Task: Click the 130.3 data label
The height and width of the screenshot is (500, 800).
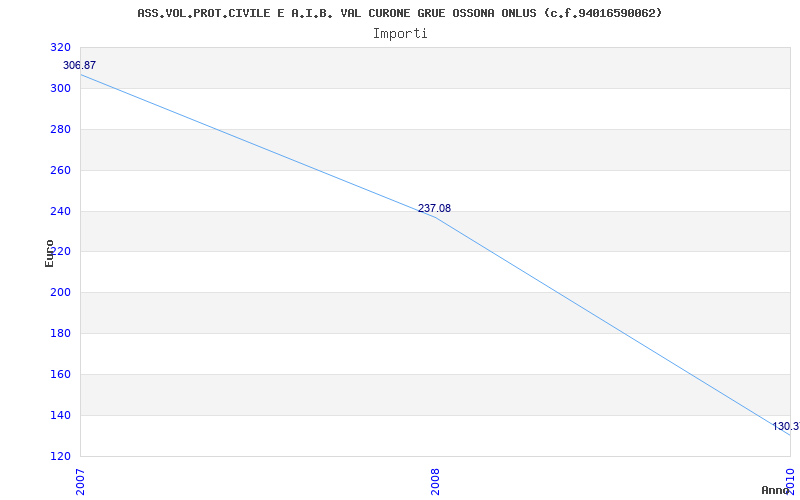Action: pyautogui.click(x=786, y=426)
